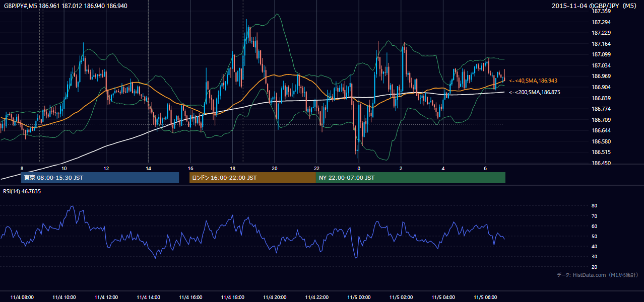644x302 pixels.
Task: Click RSI scale level 70
Action: 595,216
